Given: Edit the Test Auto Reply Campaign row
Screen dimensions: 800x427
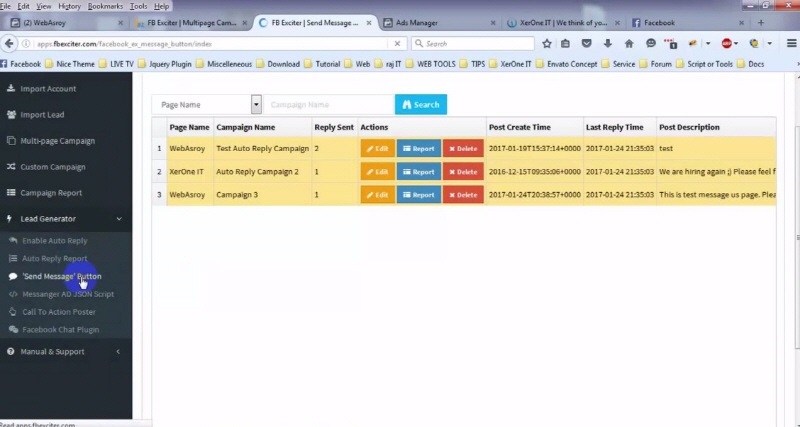Looking at the screenshot, I should click(378, 148).
